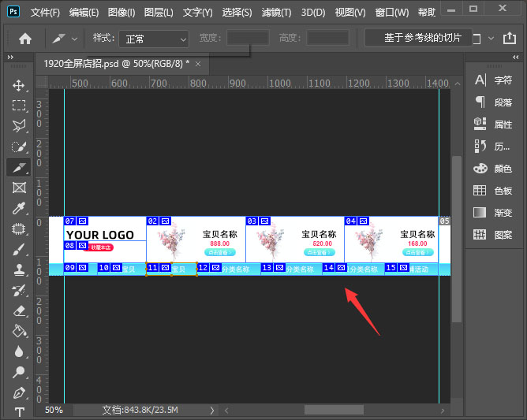Select the Quick Selection tool
527x420 pixels.
click(x=19, y=147)
